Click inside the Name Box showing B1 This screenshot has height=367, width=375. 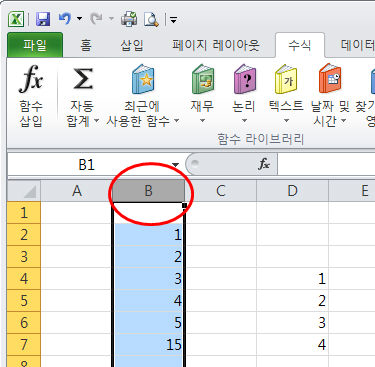(x=87, y=164)
